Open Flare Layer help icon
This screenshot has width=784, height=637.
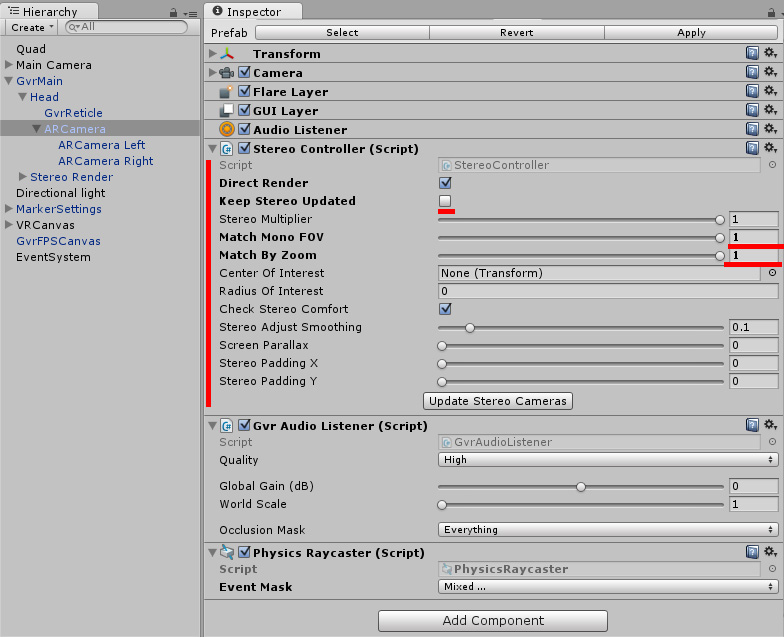click(x=752, y=91)
